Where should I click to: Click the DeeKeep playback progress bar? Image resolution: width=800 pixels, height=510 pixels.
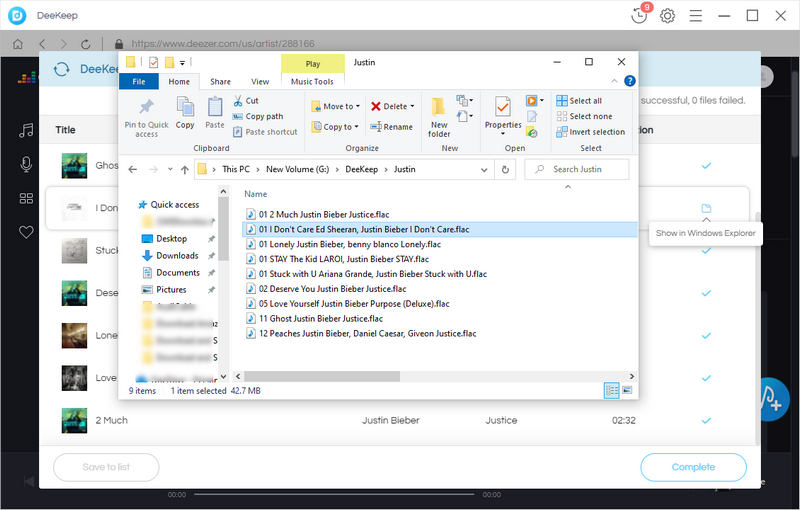[x=334, y=494]
